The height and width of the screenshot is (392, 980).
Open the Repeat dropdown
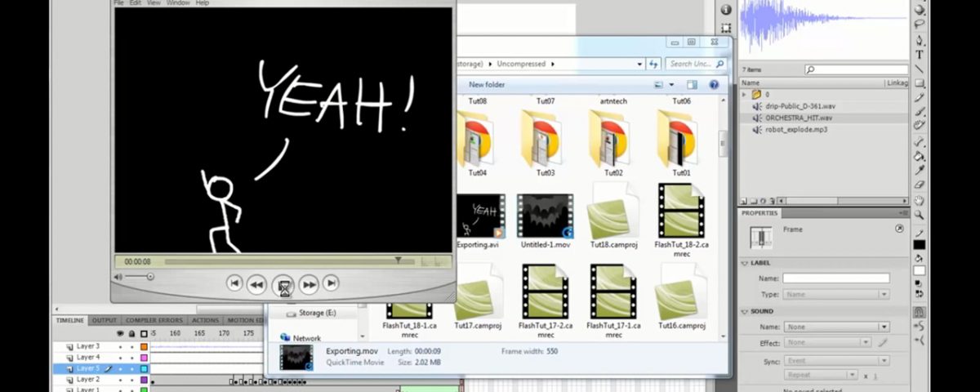click(x=820, y=375)
